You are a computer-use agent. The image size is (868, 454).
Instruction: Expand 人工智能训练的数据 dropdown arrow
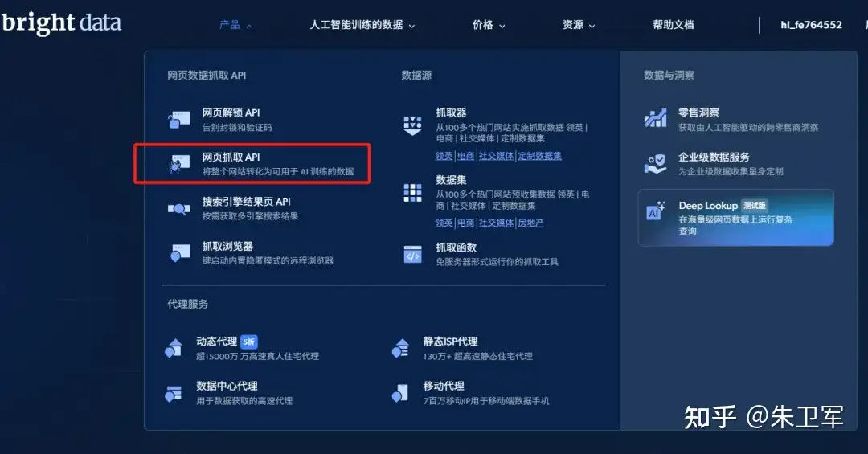[x=411, y=26]
